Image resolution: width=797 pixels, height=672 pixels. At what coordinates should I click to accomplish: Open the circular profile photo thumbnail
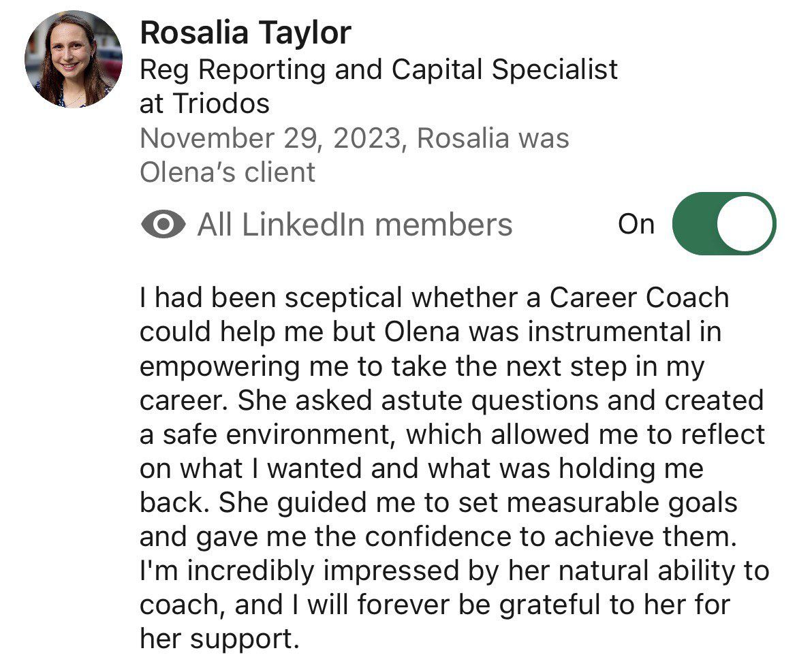[x=74, y=59]
